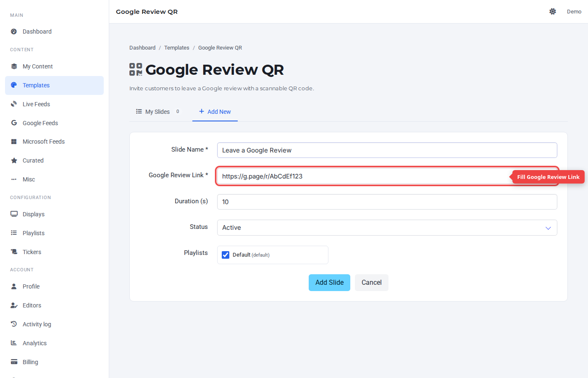The width and height of the screenshot is (588, 378).
Task: Click the Cancel button
Action: point(372,283)
